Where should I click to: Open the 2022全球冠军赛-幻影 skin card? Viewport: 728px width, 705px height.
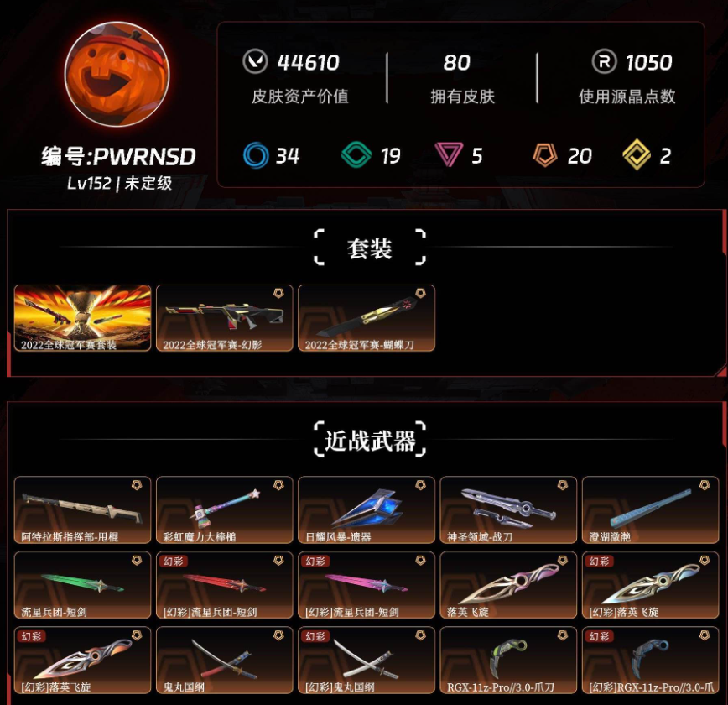coord(225,318)
